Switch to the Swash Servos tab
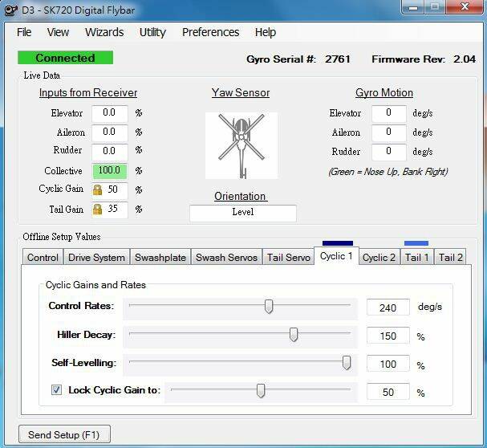This screenshot has width=487, height=448. (226, 258)
